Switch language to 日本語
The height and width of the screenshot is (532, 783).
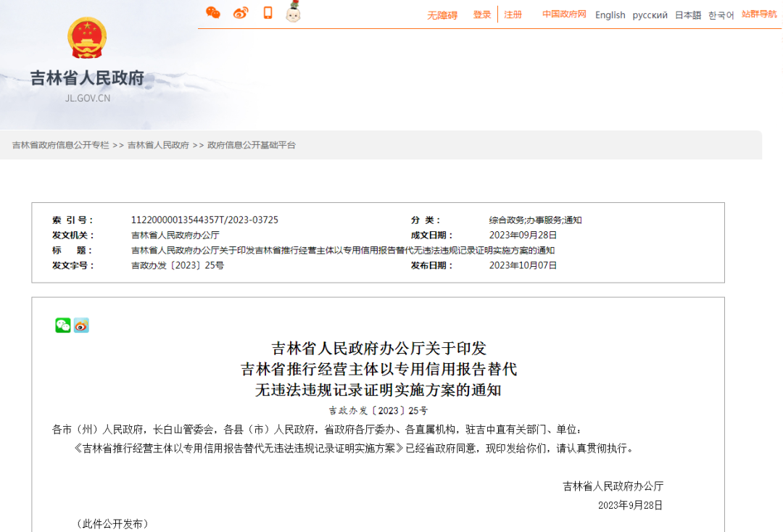tap(688, 15)
